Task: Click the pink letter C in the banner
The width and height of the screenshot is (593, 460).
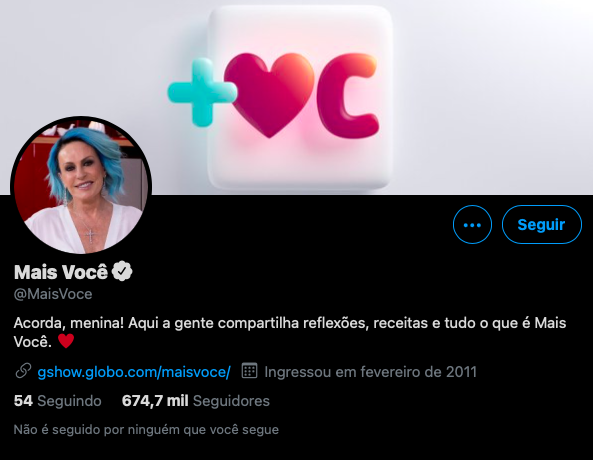Action: click(348, 95)
